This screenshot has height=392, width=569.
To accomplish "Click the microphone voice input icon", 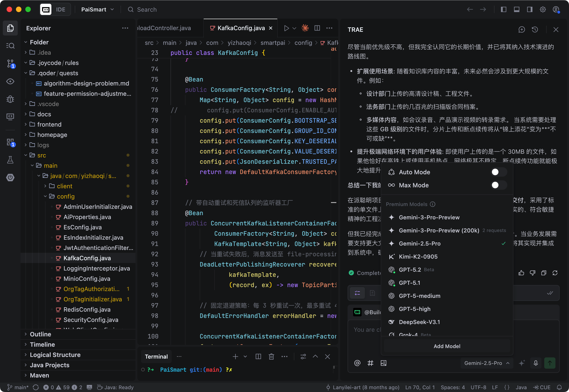I will (536, 363).
